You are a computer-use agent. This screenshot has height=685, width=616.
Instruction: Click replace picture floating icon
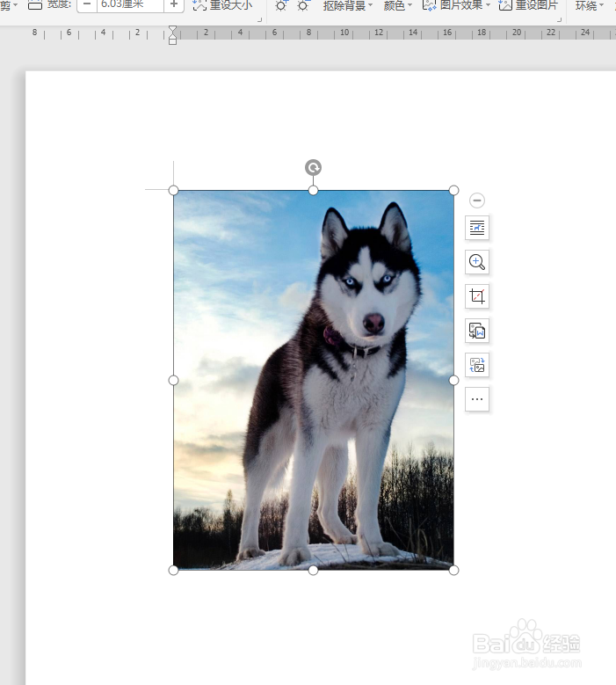coord(477,365)
